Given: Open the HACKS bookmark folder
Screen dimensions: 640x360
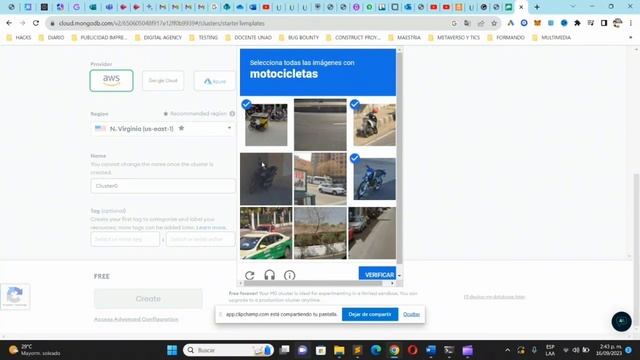Looking at the screenshot, I should (19, 38).
